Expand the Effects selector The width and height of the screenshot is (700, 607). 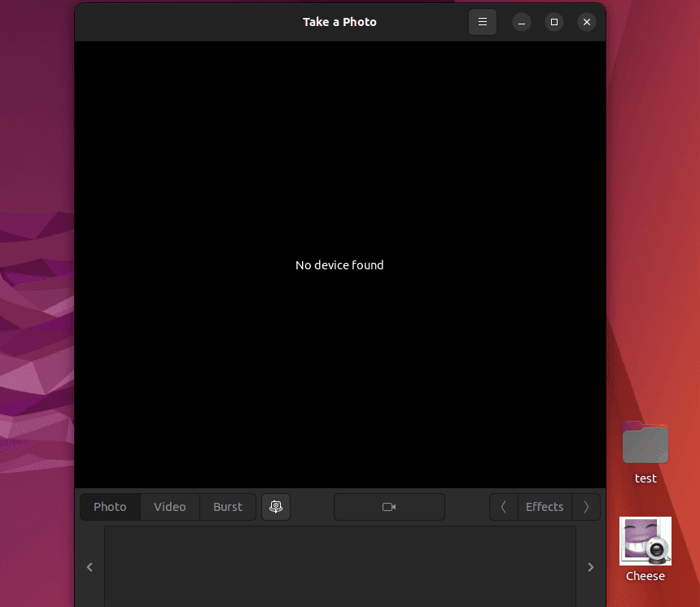[544, 506]
